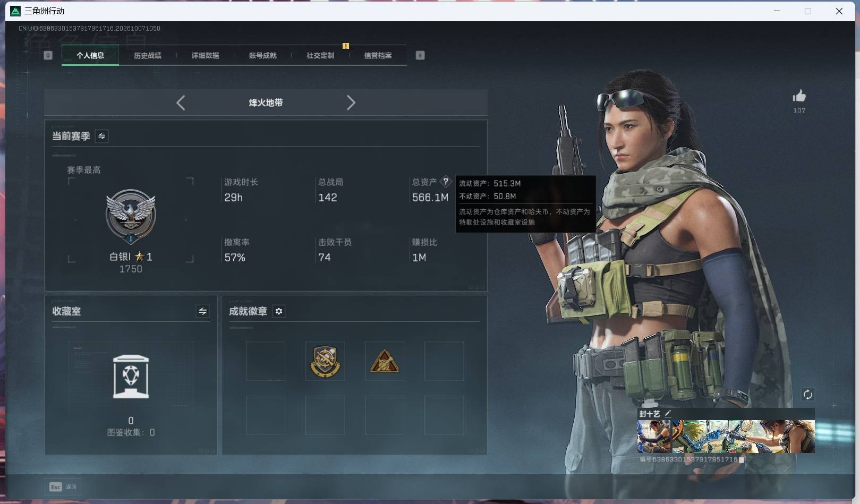
Task: Click the E next-tab key icon
Action: pos(420,55)
